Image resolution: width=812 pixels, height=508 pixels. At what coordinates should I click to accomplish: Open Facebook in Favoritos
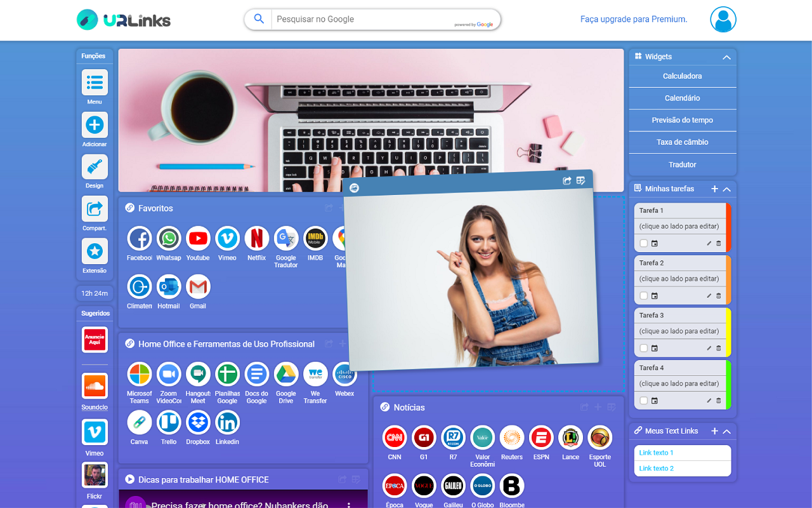tap(140, 239)
